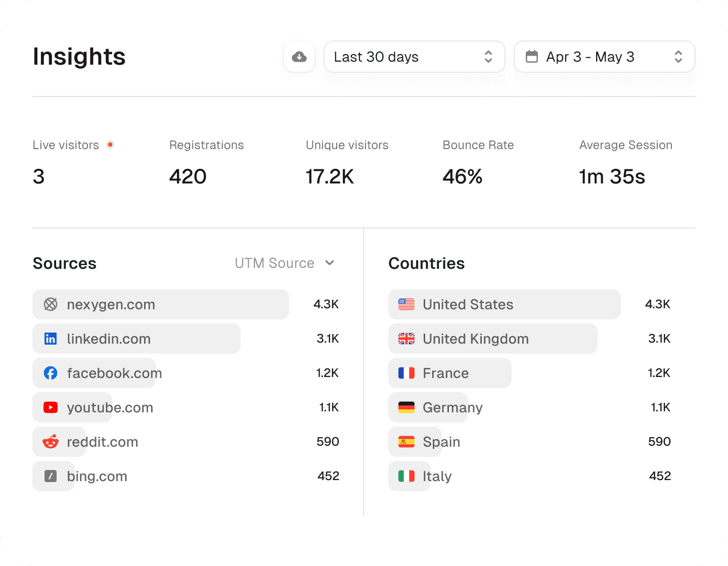Screen dimensions: 728x566
Task: Click the Bing icon beside bing.com
Action: [51, 476]
